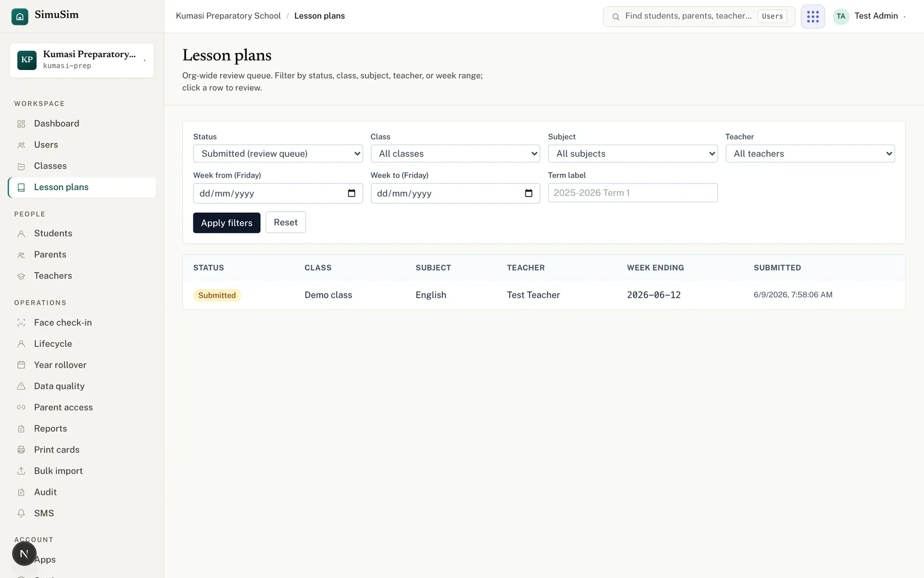
Task: Open Dashboard from the sidebar
Action: point(81,124)
